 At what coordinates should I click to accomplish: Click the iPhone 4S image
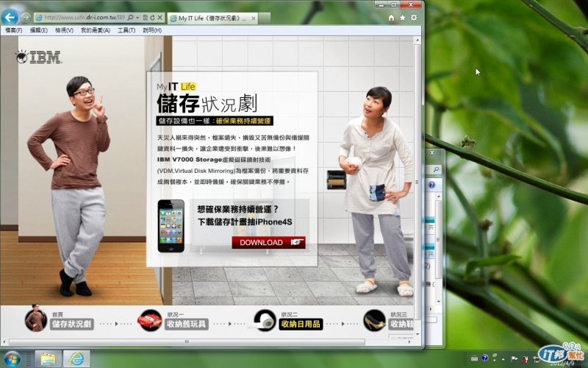point(171,226)
